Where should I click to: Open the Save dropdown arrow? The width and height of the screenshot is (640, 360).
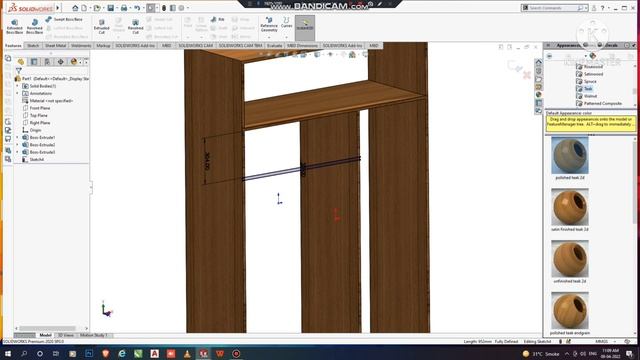click(x=116, y=8)
